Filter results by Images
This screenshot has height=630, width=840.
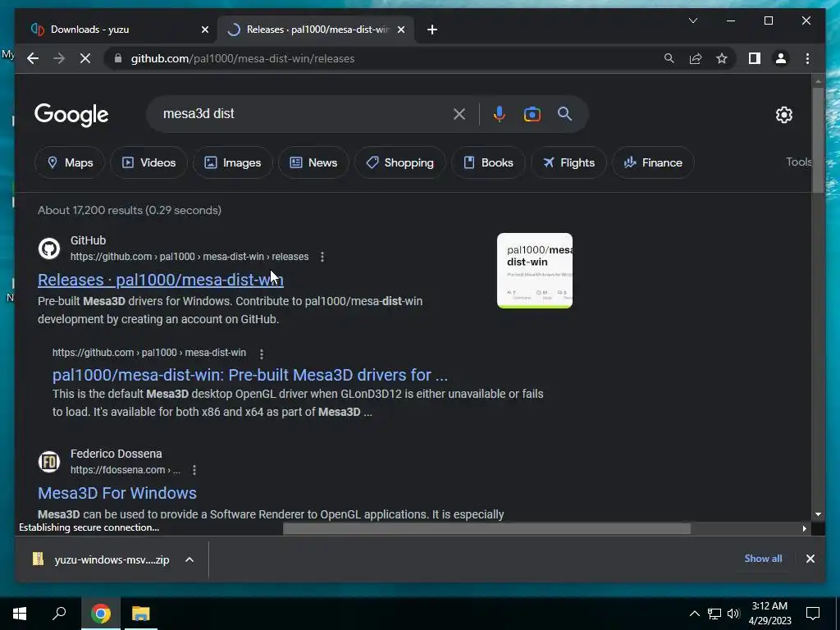click(x=232, y=162)
